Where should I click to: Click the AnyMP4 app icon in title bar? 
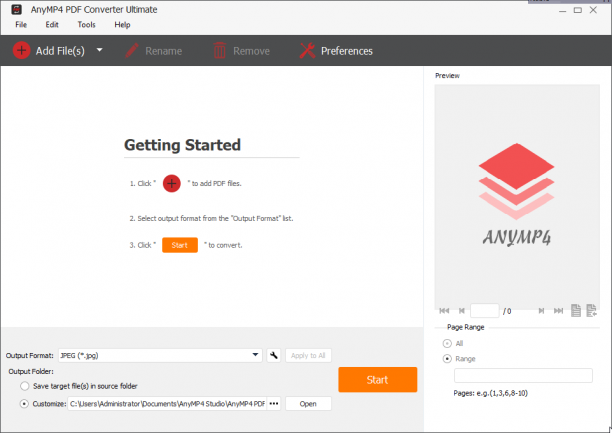pyautogui.click(x=16, y=9)
